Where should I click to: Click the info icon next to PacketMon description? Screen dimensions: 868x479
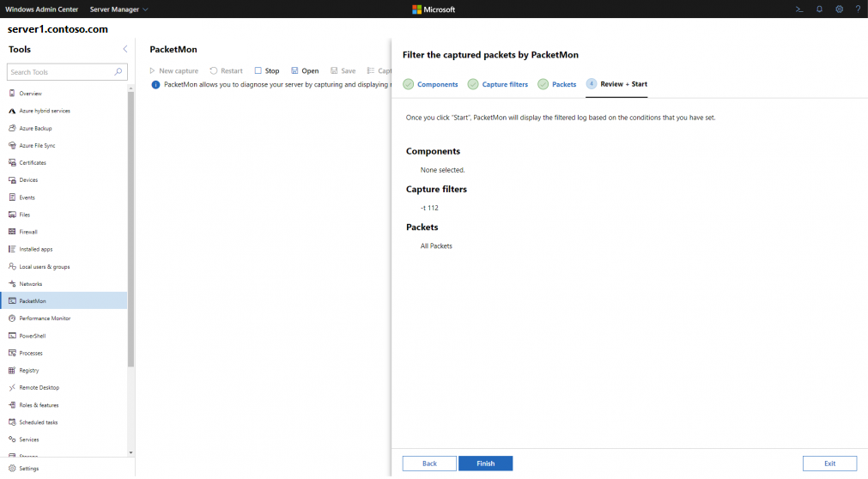point(155,85)
